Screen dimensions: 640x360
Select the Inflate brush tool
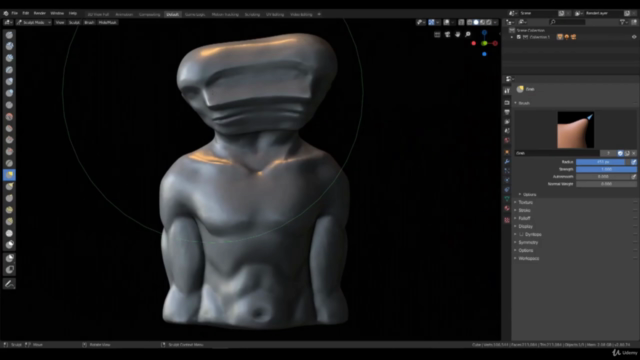[x=9, y=81]
